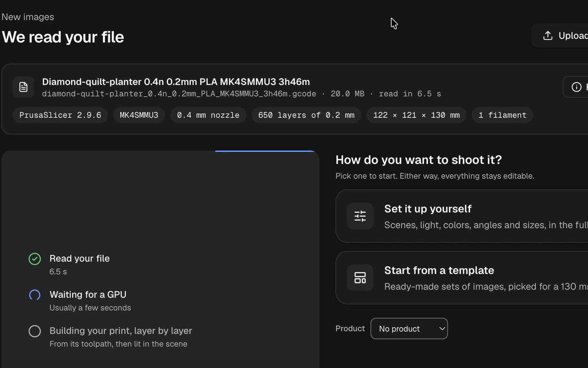The image size is (588, 368).
Task: Click the We read your file heading
Action: 63,37
